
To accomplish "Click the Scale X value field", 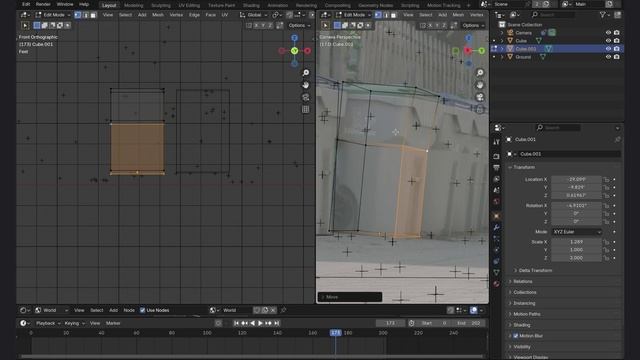I will tap(576, 242).
